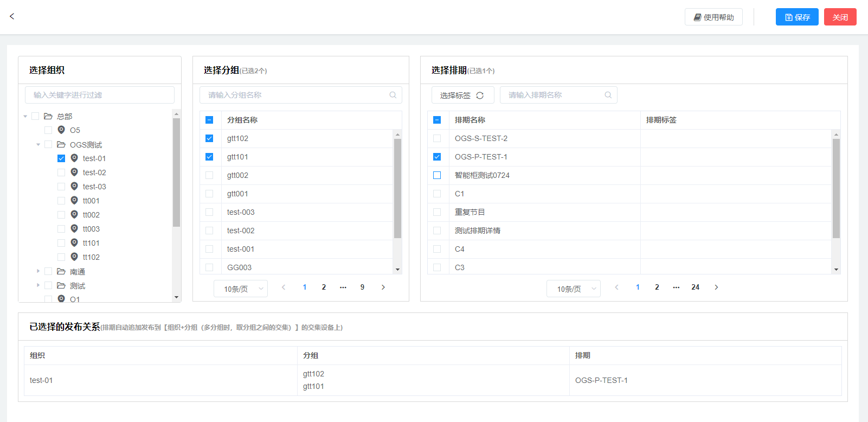Go back using the top-left arrow
This screenshot has height=422, width=868.
[12, 16]
